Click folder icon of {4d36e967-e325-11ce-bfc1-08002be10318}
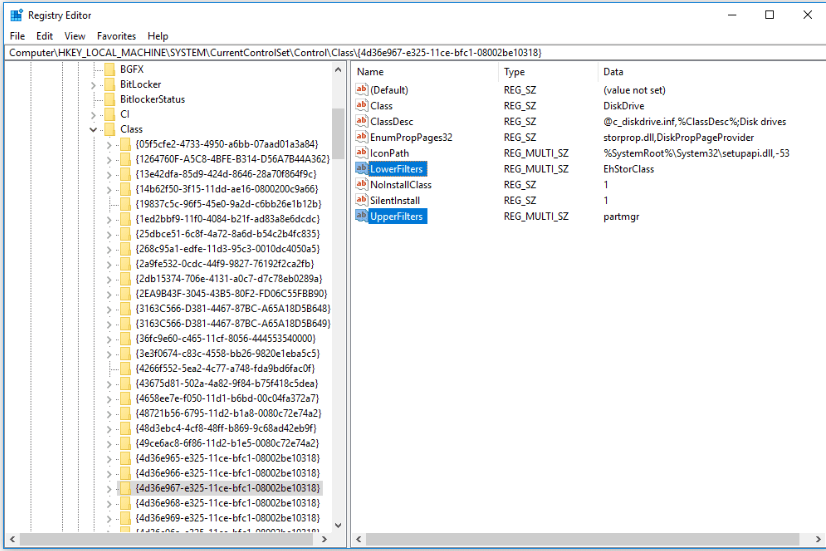 point(125,488)
